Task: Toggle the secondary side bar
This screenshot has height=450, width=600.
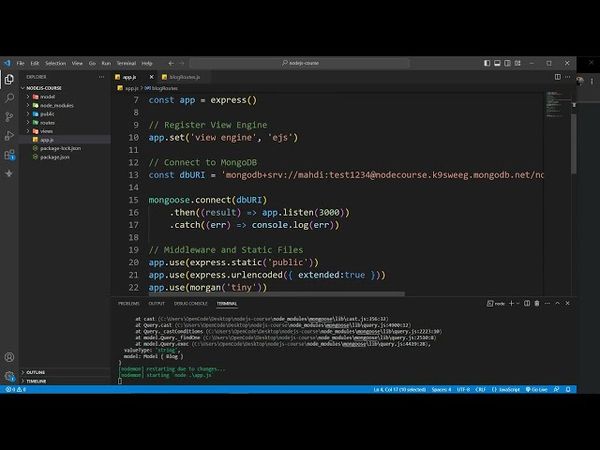Action: pos(507,63)
